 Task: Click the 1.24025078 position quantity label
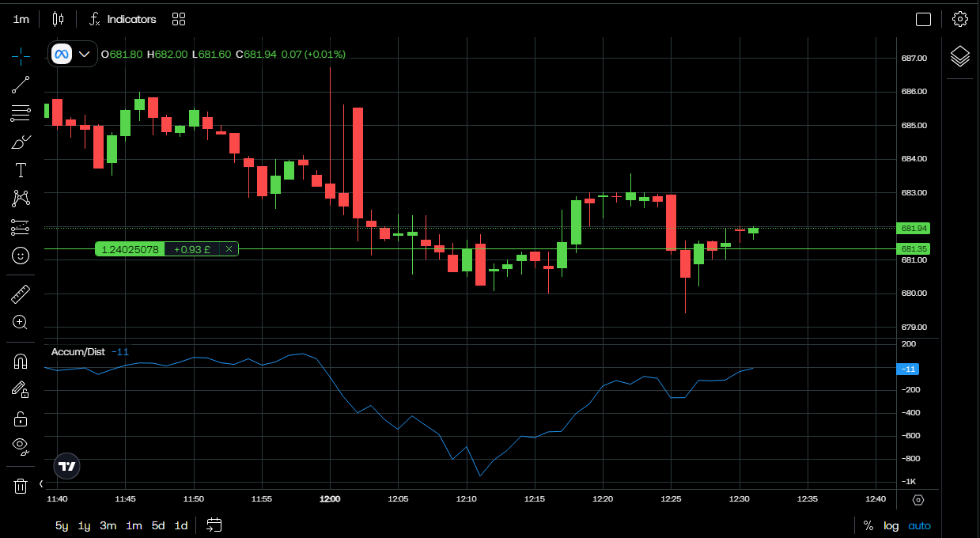tap(131, 248)
